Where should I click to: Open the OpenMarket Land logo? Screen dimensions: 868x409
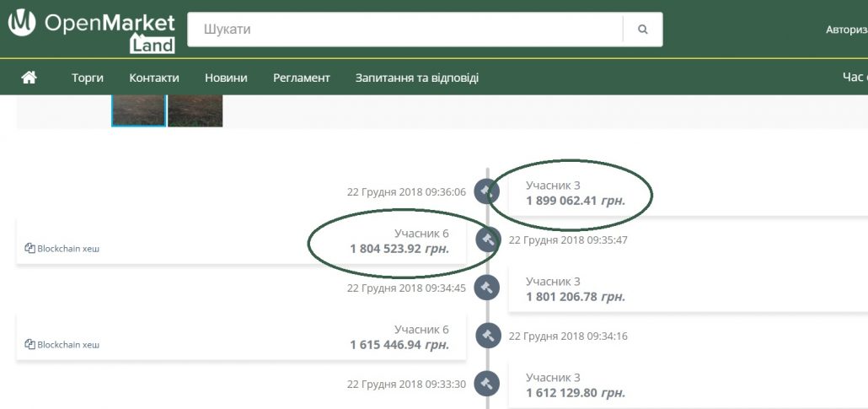(x=91, y=31)
